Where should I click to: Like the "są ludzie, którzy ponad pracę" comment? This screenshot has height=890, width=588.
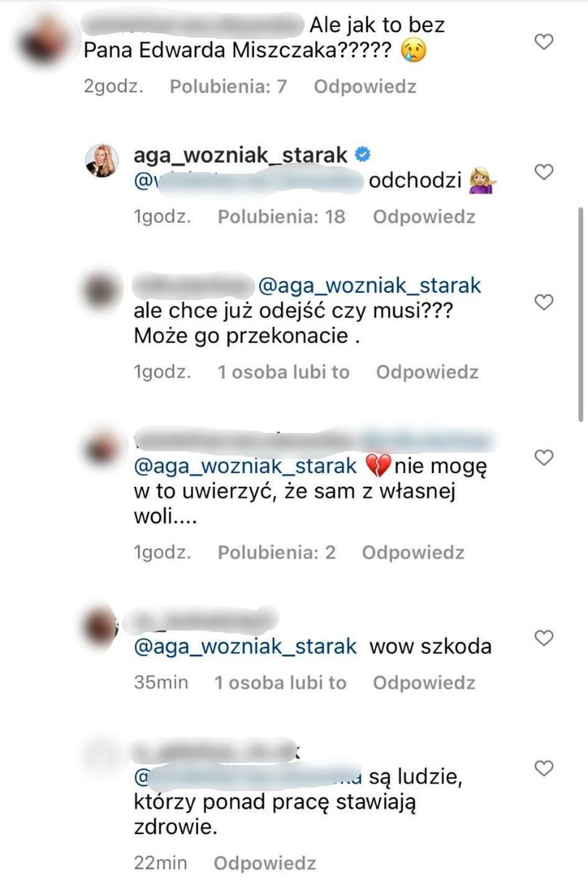(544, 768)
